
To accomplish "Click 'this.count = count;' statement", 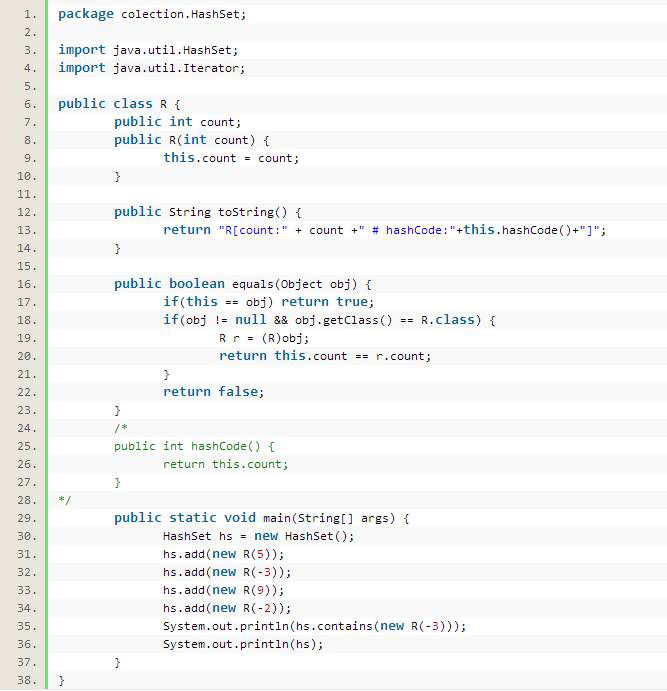I will 231,158.
